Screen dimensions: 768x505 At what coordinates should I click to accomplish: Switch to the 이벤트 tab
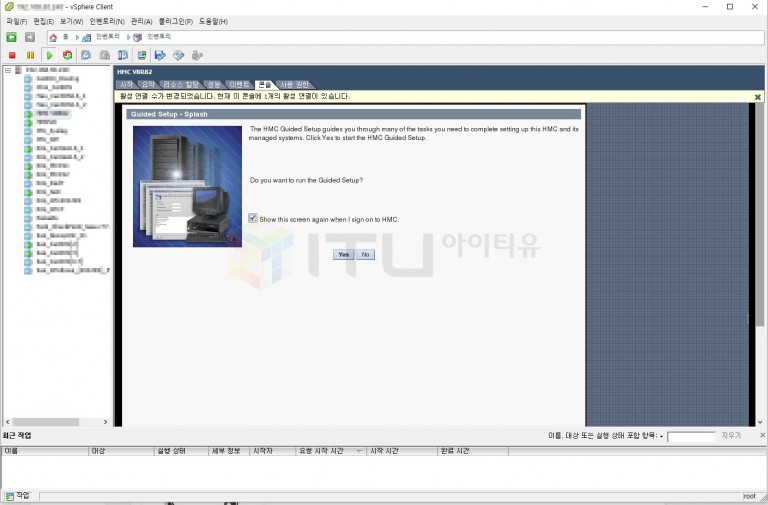tap(239, 85)
